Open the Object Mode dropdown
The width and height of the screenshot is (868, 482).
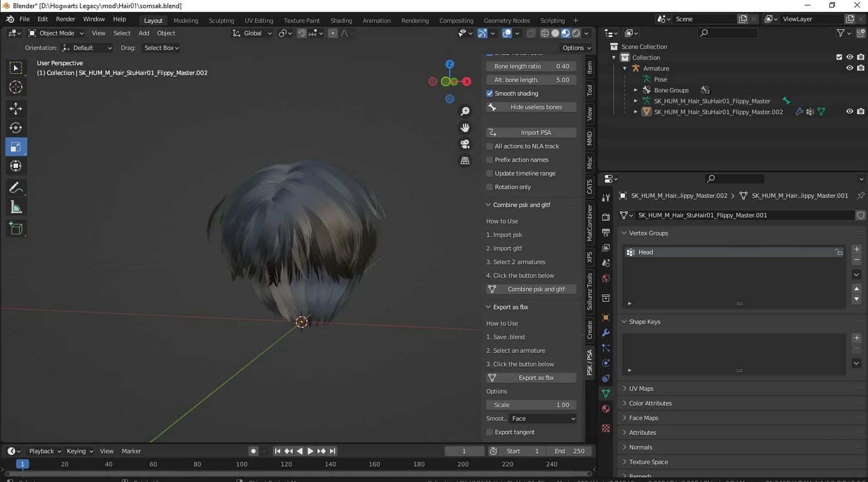[56, 33]
